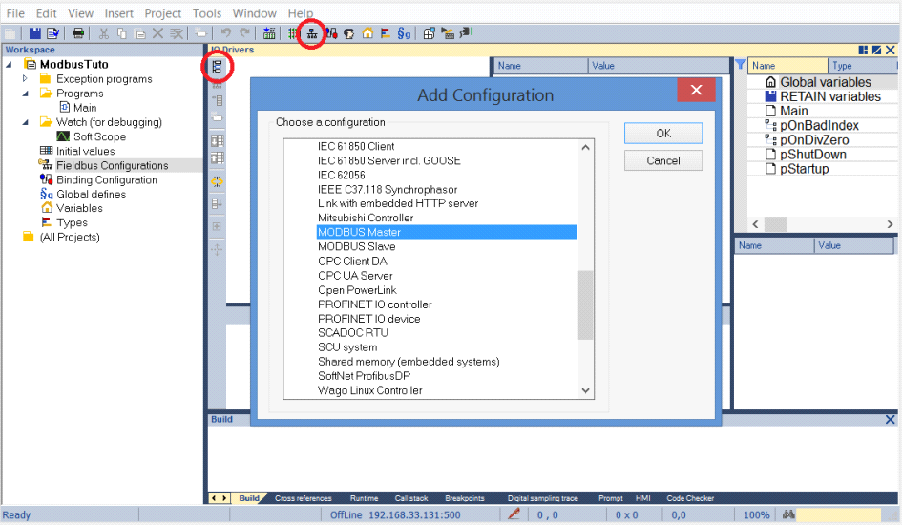Collapse the Programs folder
The image size is (904, 526).
pos(25,93)
